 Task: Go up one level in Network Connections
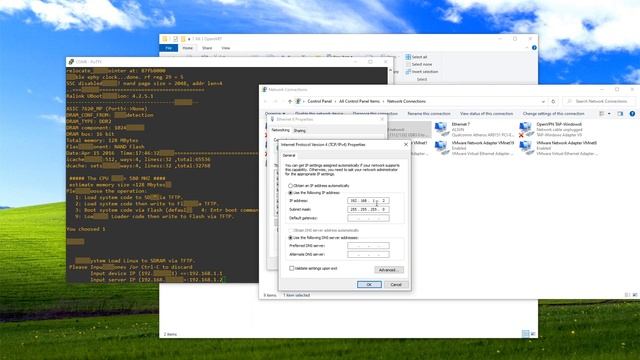pos(289,101)
